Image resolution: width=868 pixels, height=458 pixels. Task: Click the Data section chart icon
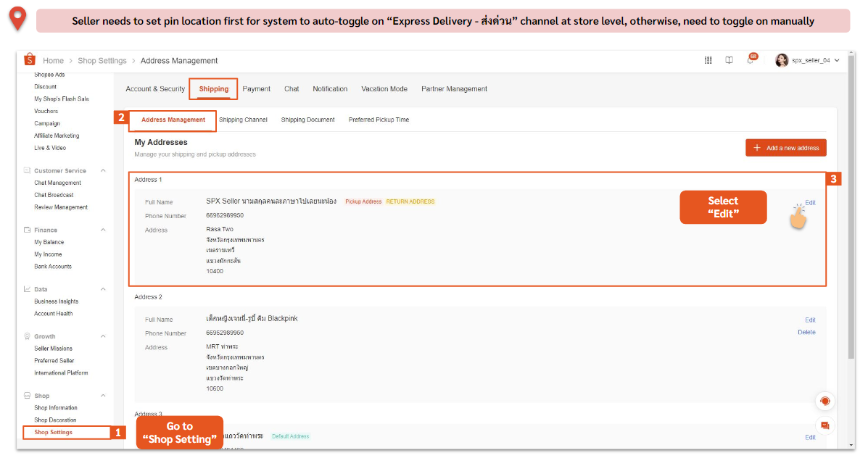pos(27,289)
